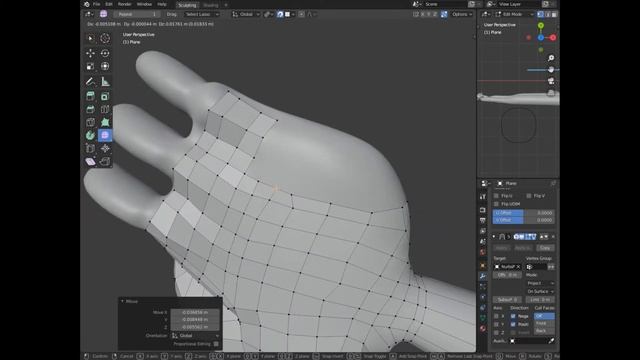Open the On Surface dropdown
Image resolution: width=640 pixels, height=360 pixels.
coord(540,291)
